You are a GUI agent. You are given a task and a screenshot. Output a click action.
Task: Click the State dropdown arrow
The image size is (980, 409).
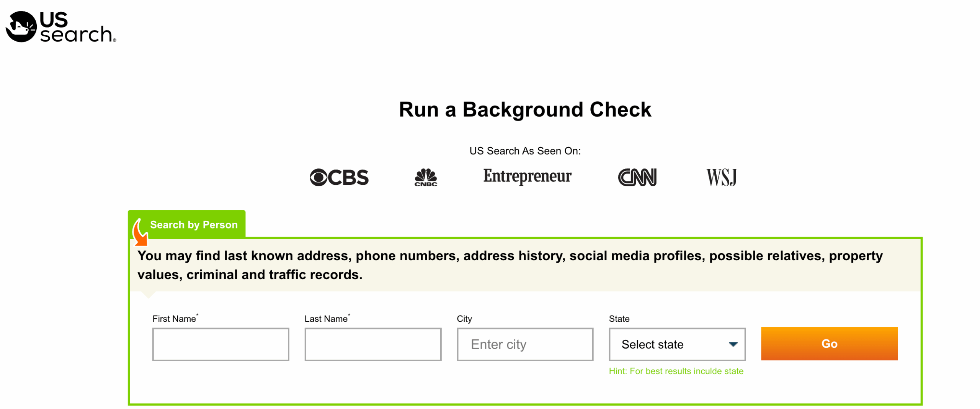point(733,344)
